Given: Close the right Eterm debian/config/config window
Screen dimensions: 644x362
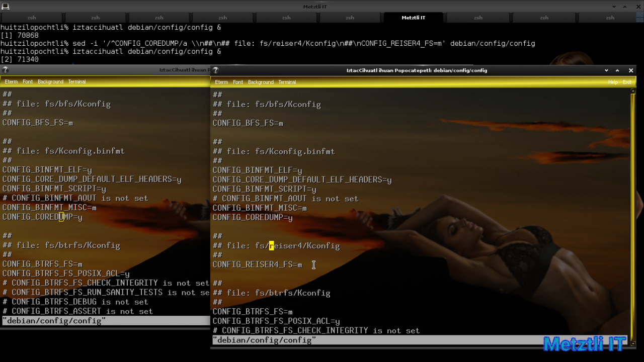Looking at the screenshot, I should 631,70.
